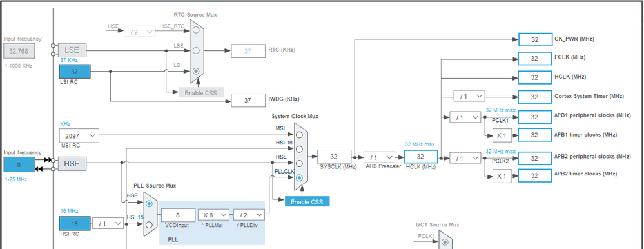This screenshot has height=249, width=644.
Task: Click the System Clock Mux label
Action: tap(295, 116)
